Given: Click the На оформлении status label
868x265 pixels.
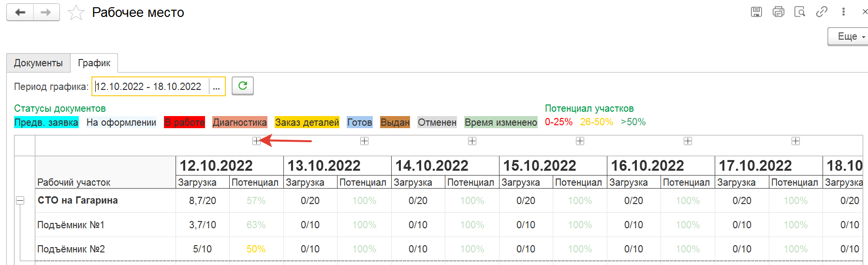Looking at the screenshot, I should [x=121, y=122].
